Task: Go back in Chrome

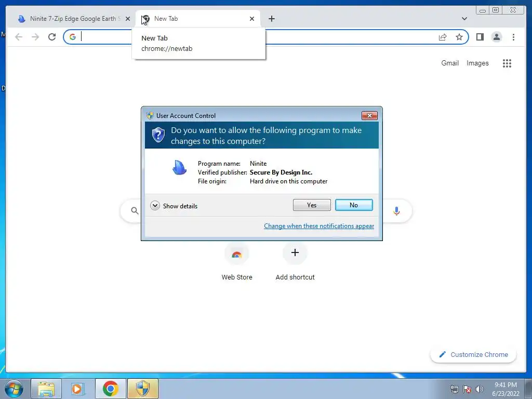Action: (x=19, y=37)
